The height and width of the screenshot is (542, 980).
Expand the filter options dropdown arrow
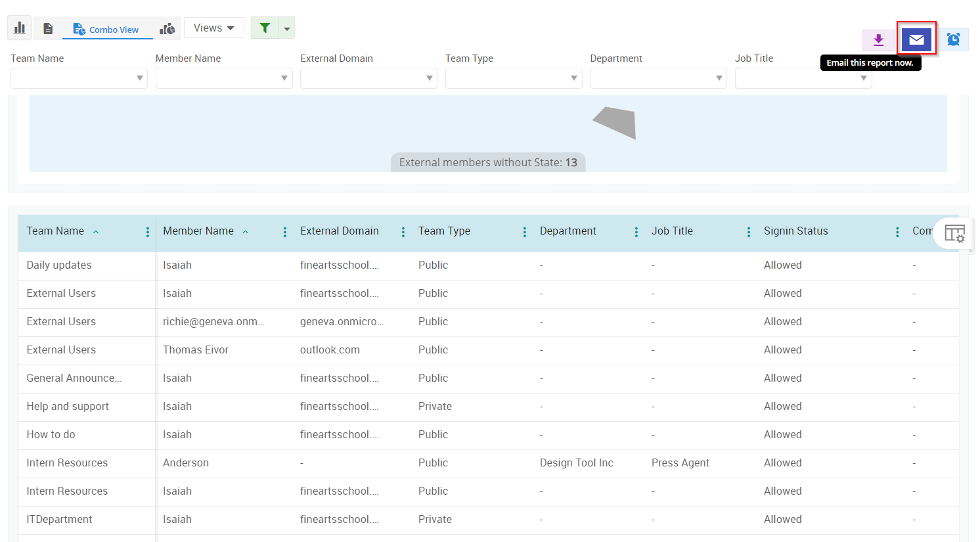pos(287,28)
